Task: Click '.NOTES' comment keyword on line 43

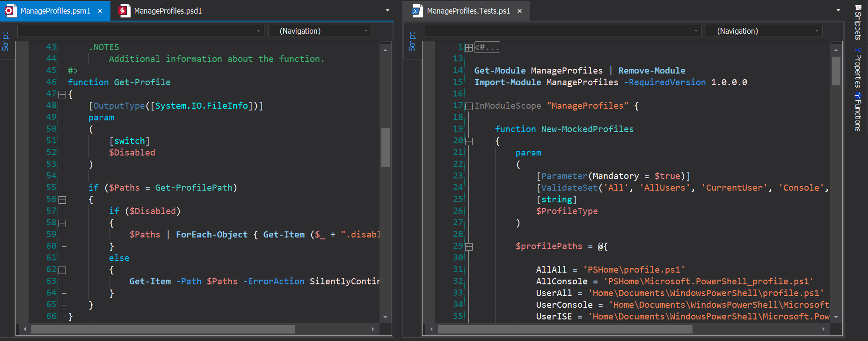Action: [104, 47]
